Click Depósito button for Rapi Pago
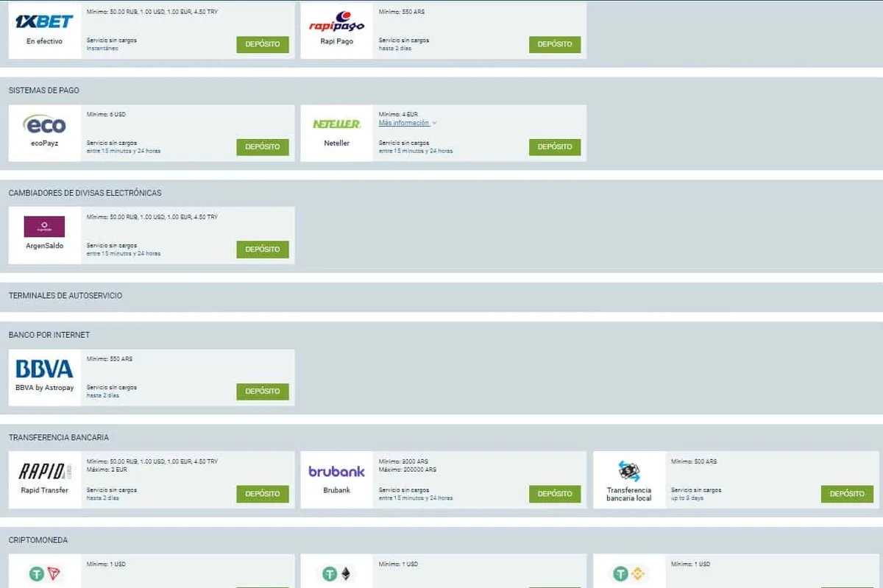 [555, 44]
